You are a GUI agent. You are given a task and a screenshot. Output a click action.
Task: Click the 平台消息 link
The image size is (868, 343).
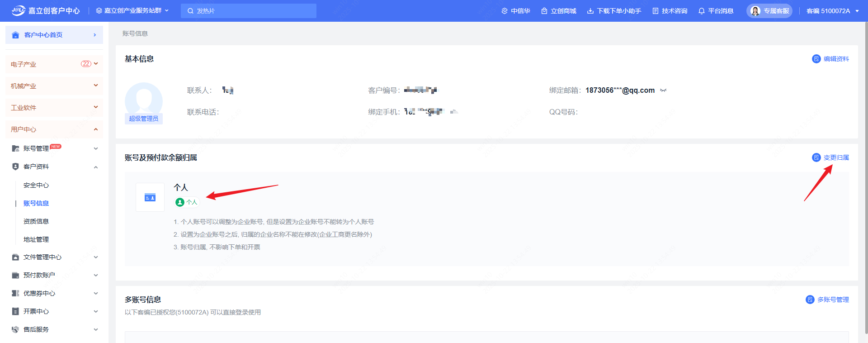(x=721, y=11)
